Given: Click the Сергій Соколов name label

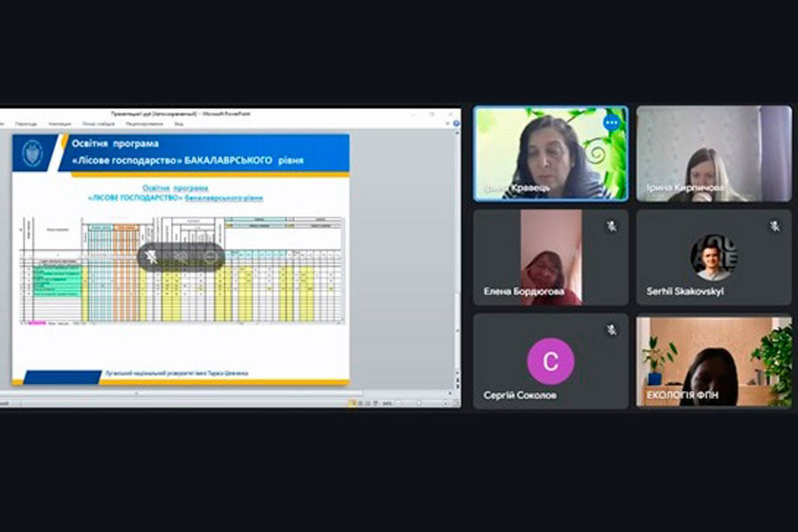Looking at the screenshot, I should [x=520, y=395].
